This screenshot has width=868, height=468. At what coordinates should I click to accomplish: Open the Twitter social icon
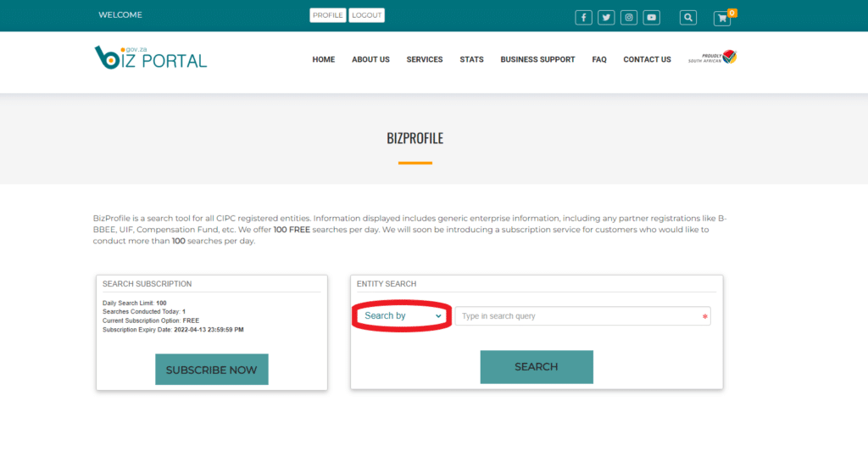606,18
